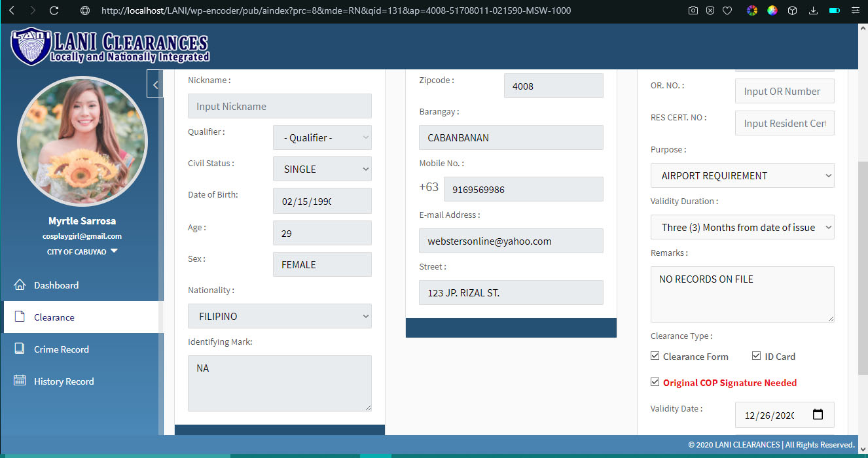Uncheck the ID Card checkbox
Image resolution: width=868 pixels, height=458 pixels.
click(756, 356)
